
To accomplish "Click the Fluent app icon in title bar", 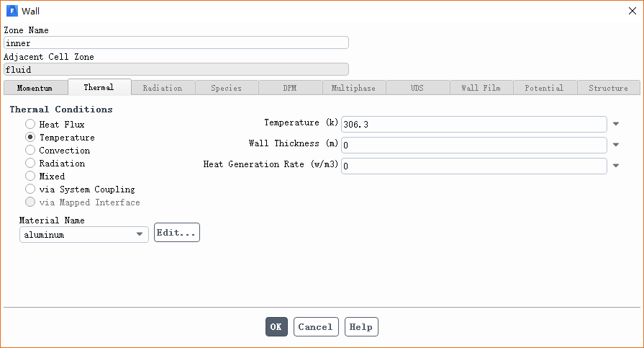I will pos(12,11).
